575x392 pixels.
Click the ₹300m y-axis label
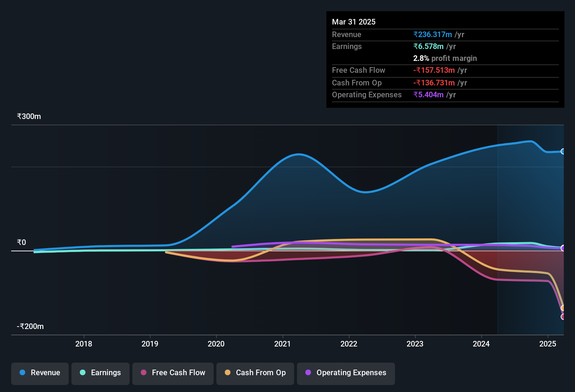pyautogui.click(x=29, y=117)
